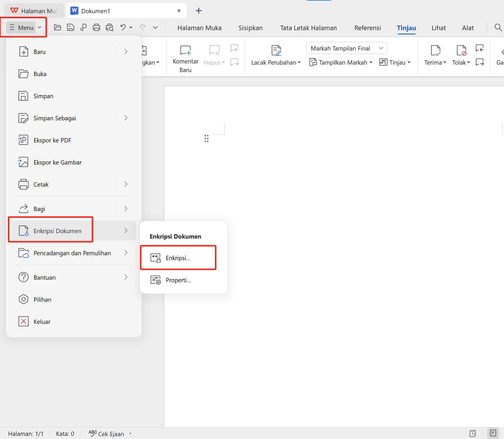This screenshot has height=439, width=504.
Task: Add a new comment with Komentar Baru
Action: point(186,59)
